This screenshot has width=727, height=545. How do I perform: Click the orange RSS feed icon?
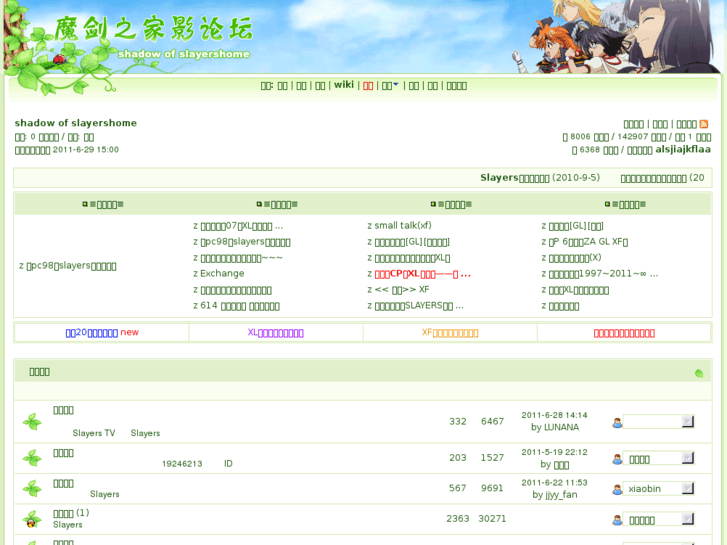[704, 124]
